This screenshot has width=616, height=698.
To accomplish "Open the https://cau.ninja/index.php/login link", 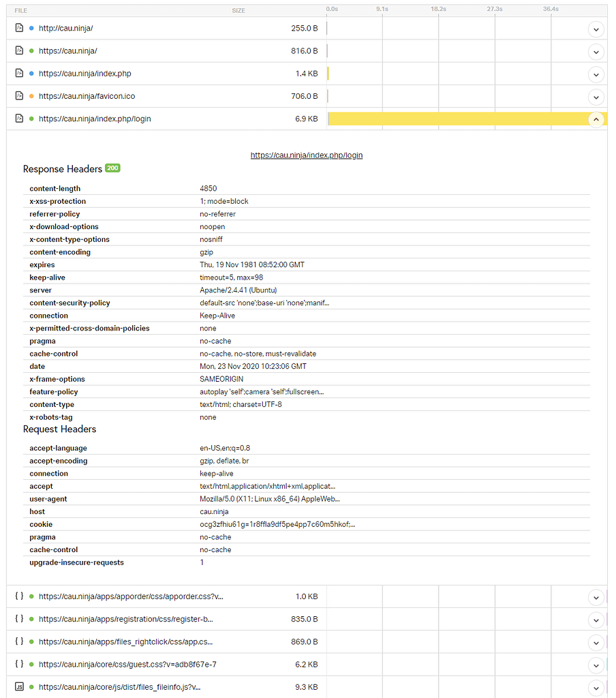I will [x=307, y=155].
